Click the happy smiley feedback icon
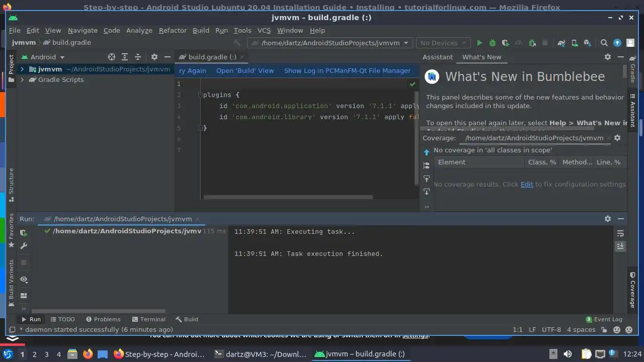This screenshot has width=644, height=362. coord(617,330)
